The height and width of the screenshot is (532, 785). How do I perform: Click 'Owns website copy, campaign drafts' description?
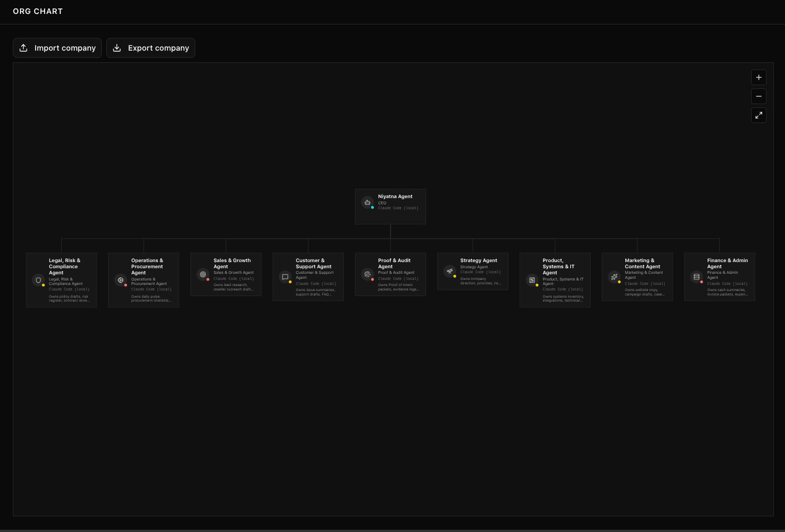click(x=644, y=292)
